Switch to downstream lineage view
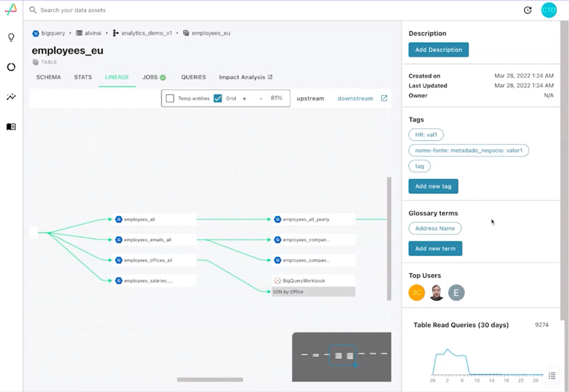 (355, 98)
